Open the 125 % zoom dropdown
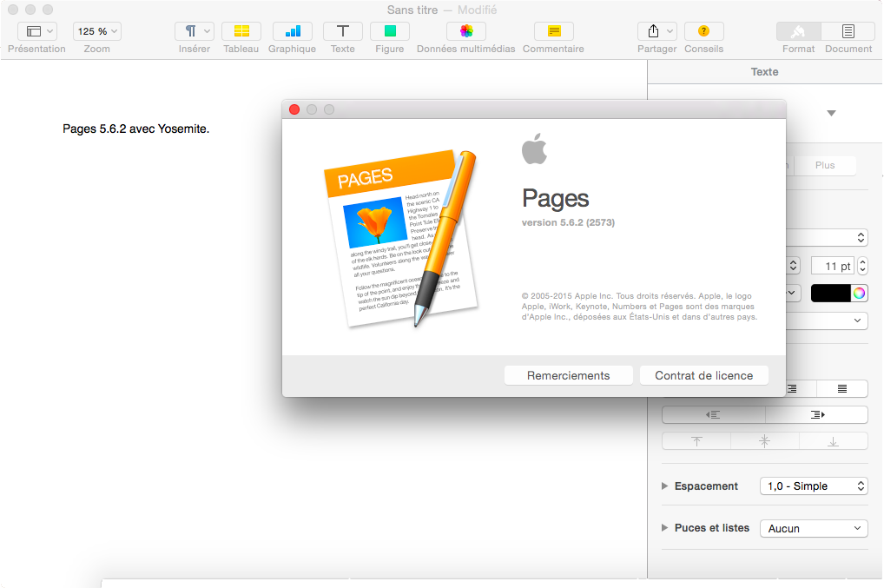This screenshot has height=588, width=884. point(97,31)
